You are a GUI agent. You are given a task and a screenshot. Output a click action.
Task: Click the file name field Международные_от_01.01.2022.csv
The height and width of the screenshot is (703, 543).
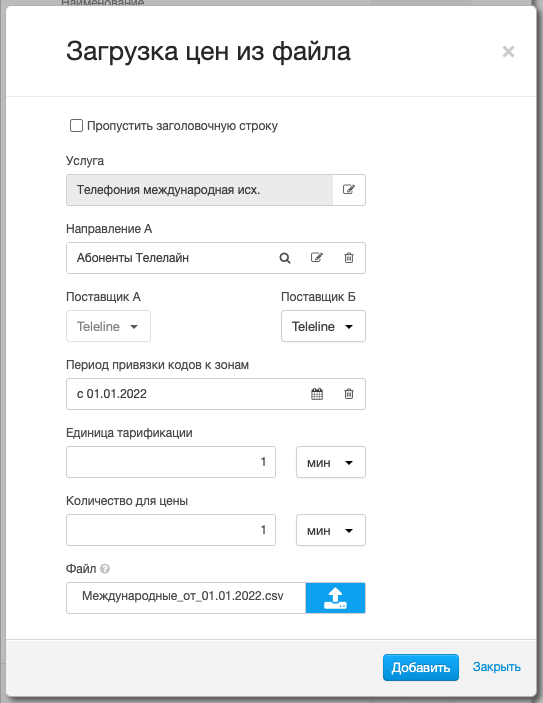click(186, 598)
